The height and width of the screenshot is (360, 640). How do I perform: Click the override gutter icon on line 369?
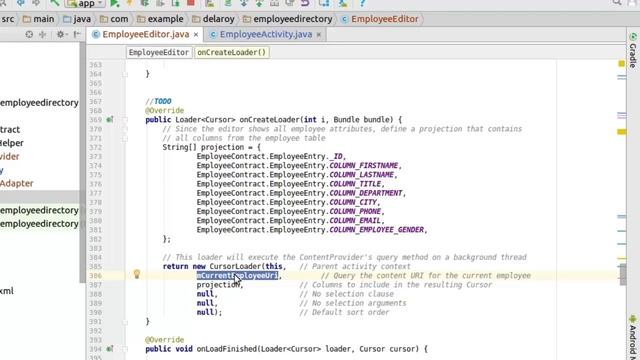pyautogui.click(x=109, y=120)
